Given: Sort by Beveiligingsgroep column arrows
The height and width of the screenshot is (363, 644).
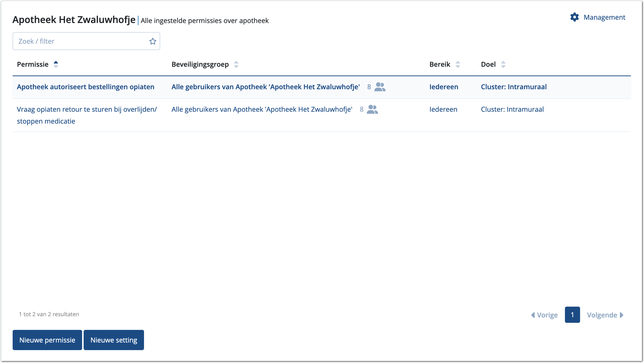Looking at the screenshot, I should coord(236,64).
